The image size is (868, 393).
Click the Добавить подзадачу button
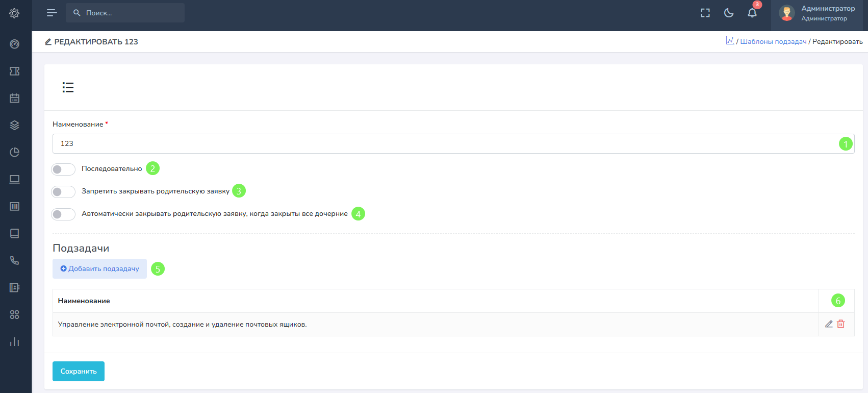[99, 268]
